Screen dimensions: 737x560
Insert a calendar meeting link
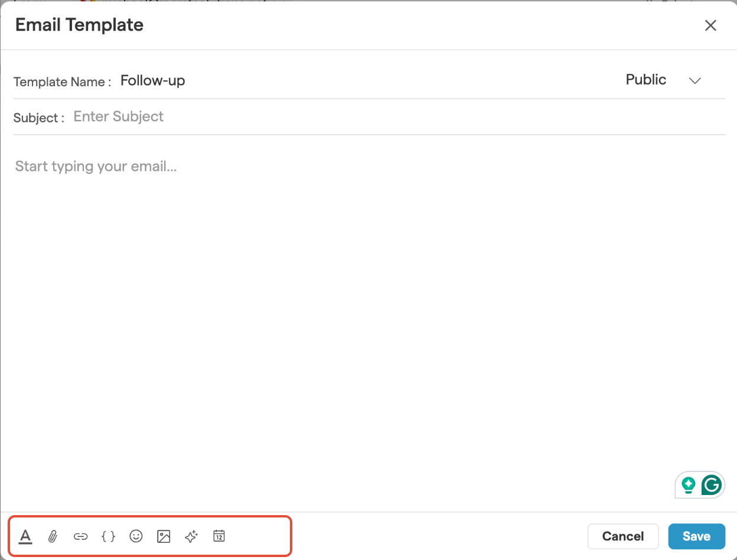(219, 536)
